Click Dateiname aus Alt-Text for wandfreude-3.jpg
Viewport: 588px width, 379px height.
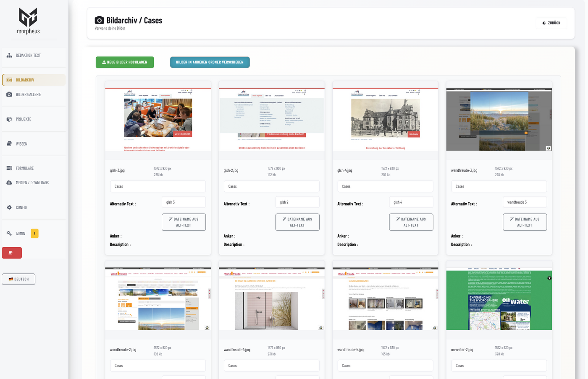tap(525, 222)
